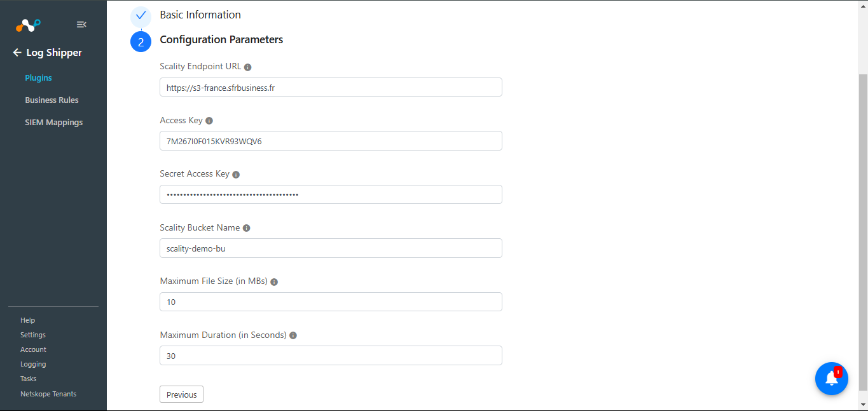Open Plugins in the sidebar
Viewport: 868px width, 411px height.
tap(38, 77)
